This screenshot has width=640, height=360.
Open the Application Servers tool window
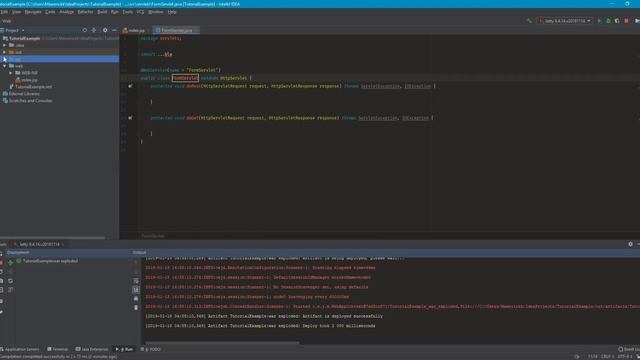(x=20, y=349)
